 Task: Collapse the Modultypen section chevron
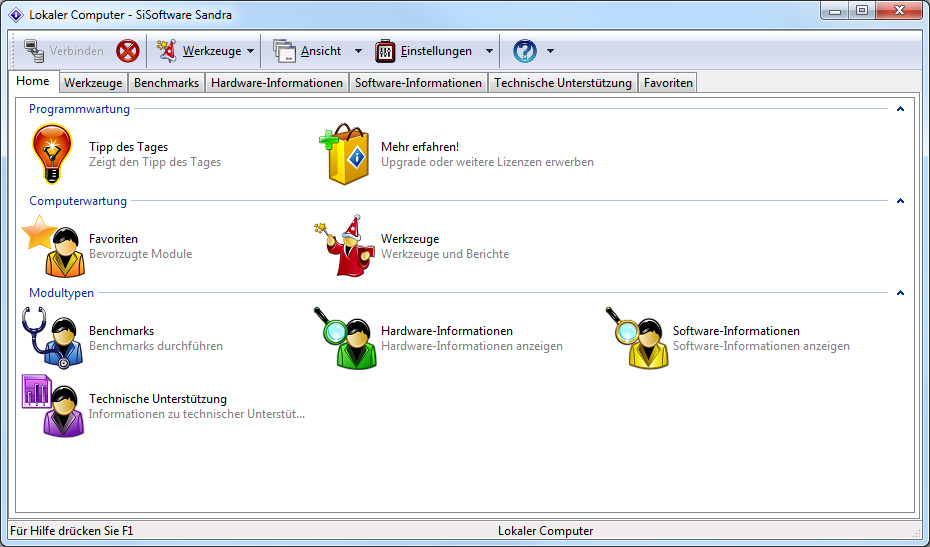(x=900, y=293)
